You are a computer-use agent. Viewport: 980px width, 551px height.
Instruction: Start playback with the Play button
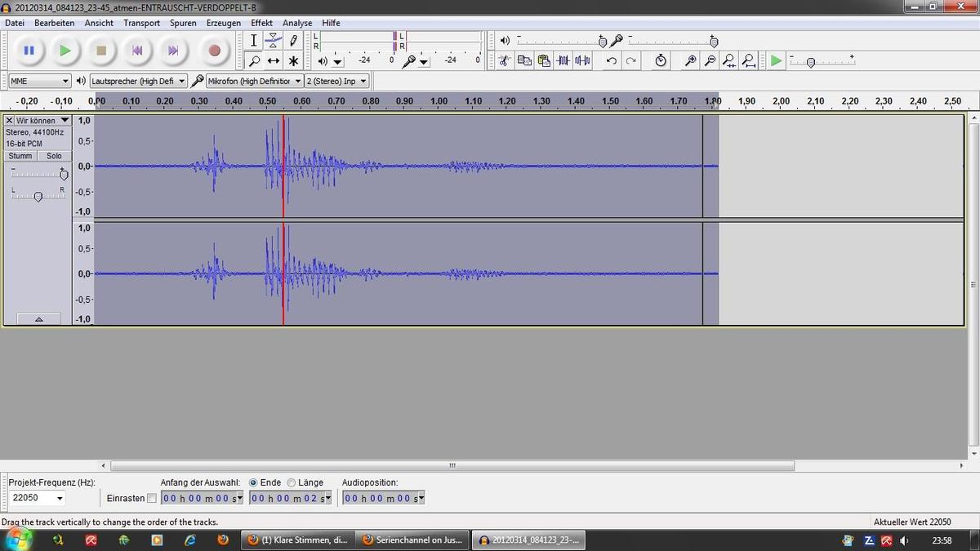click(65, 51)
